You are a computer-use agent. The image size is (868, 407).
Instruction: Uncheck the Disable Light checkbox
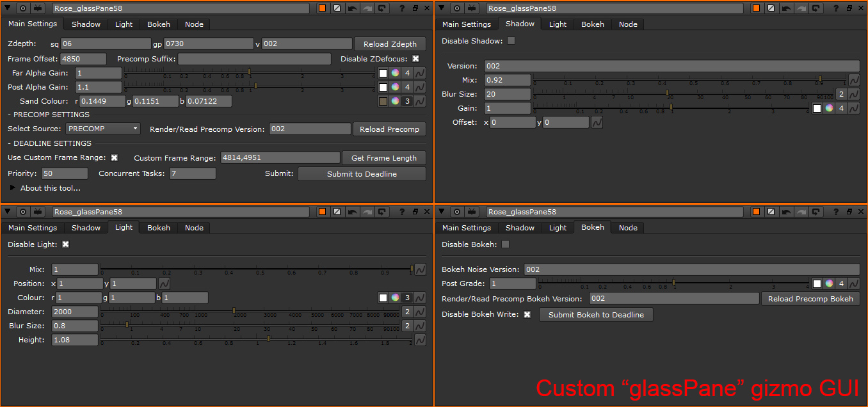[x=65, y=244]
